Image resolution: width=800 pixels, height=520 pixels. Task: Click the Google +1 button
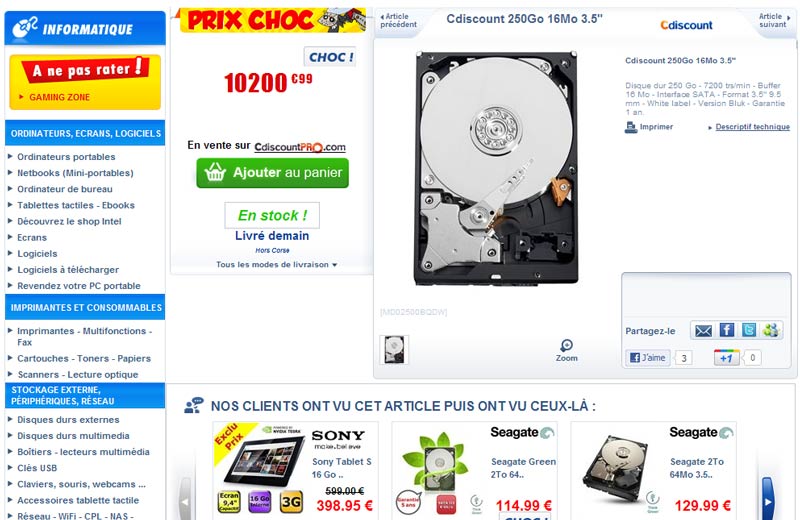coord(727,358)
